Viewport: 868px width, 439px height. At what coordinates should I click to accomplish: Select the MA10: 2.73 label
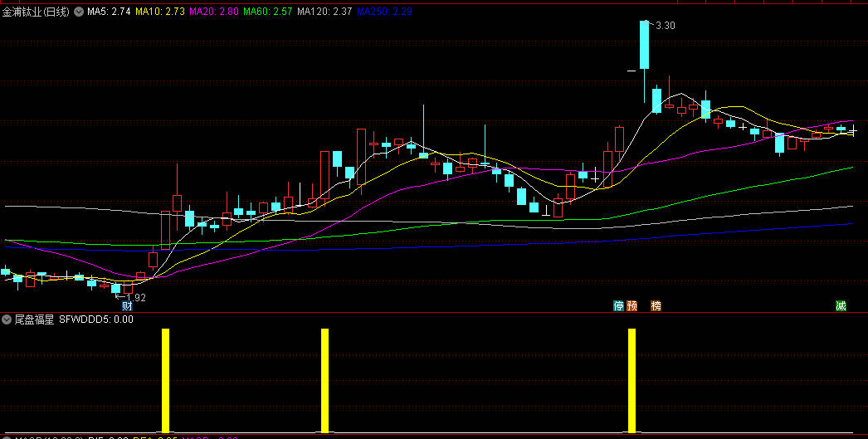pyautogui.click(x=159, y=12)
